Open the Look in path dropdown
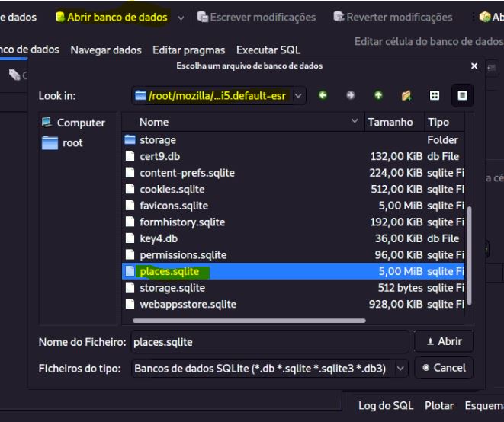The image size is (504, 422). [298, 96]
